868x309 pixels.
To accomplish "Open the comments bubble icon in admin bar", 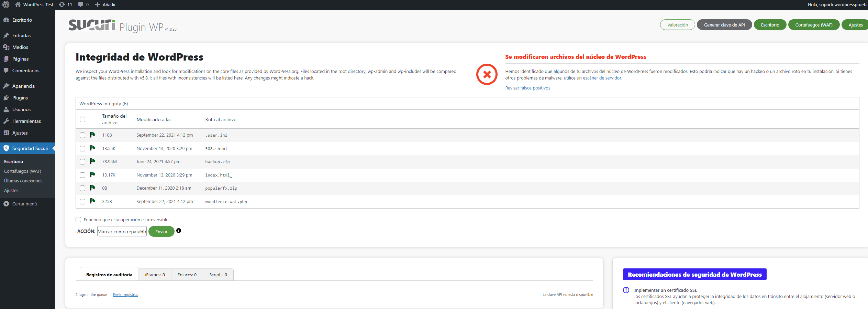I will point(81,4).
